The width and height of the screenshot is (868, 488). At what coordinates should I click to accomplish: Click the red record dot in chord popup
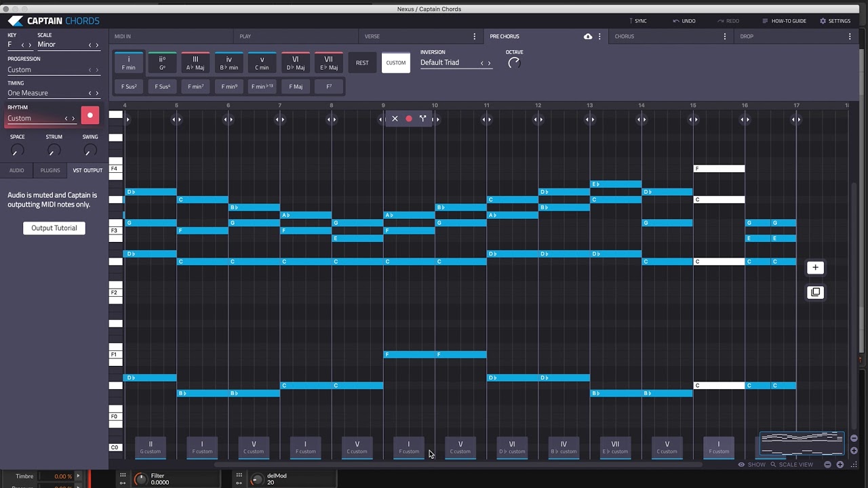(409, 119)
